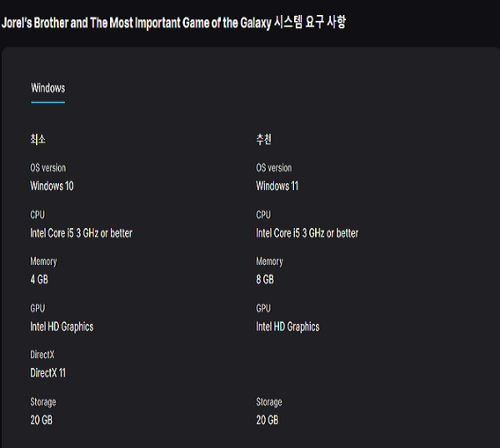The height and width of the screenshot is (448, 500).
Task: Click the system requirements page heading
Action: click(174, 22)
